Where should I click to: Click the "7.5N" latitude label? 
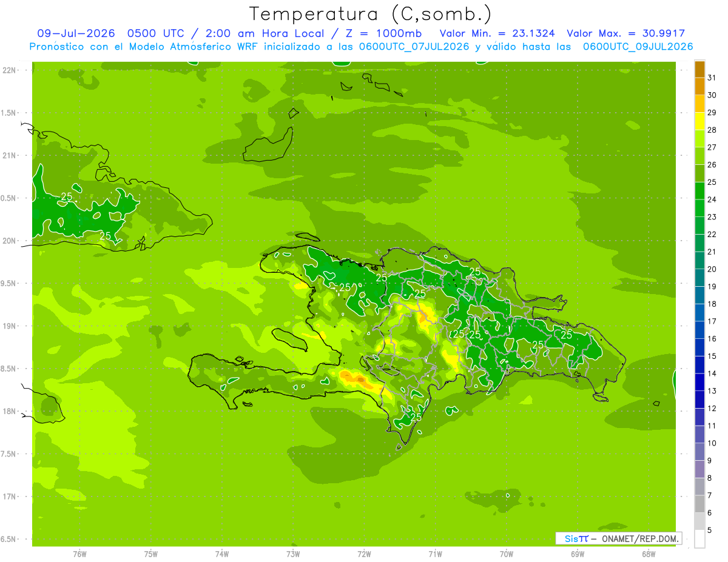coord(8,453)
